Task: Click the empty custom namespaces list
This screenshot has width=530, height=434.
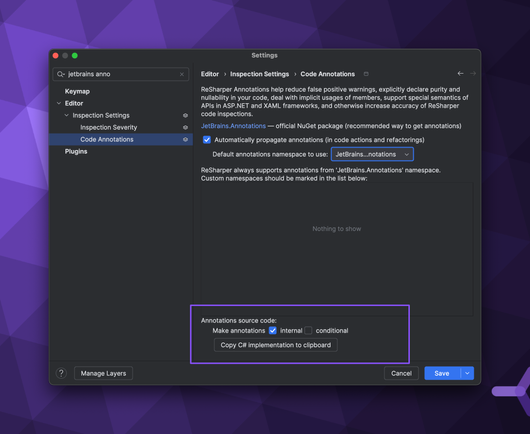Action: 337,249
